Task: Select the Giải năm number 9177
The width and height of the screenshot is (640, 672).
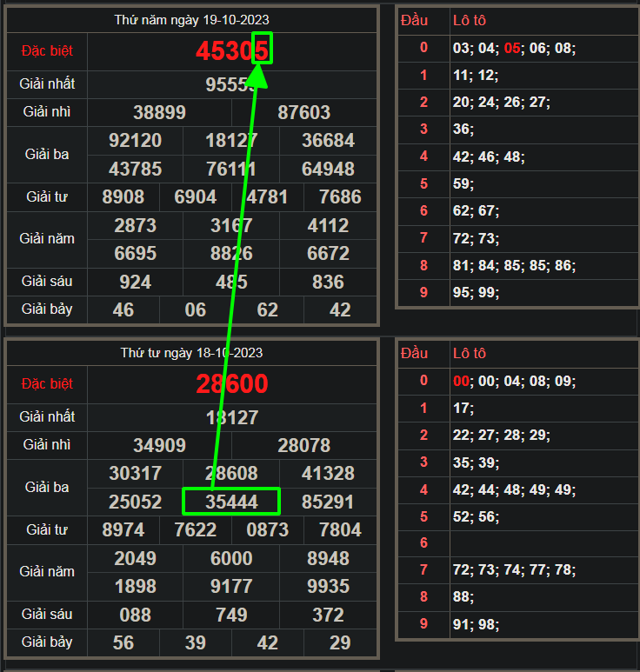Action: click(231, 586)
